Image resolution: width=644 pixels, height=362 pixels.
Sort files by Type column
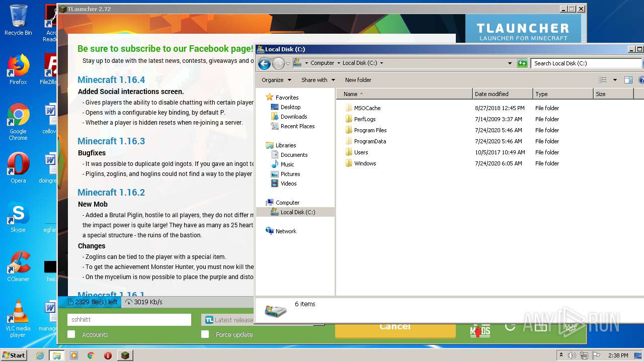click(x=563, y=94)
